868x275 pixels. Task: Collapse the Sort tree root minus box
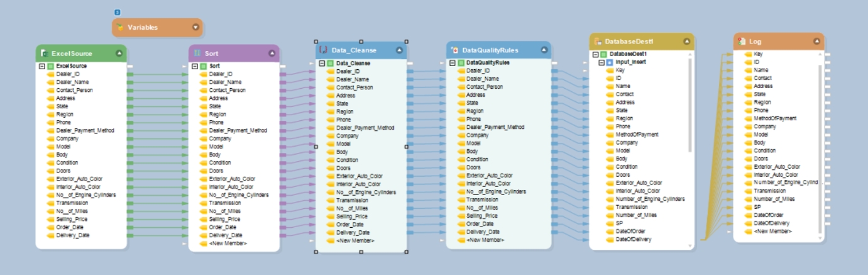195,65
